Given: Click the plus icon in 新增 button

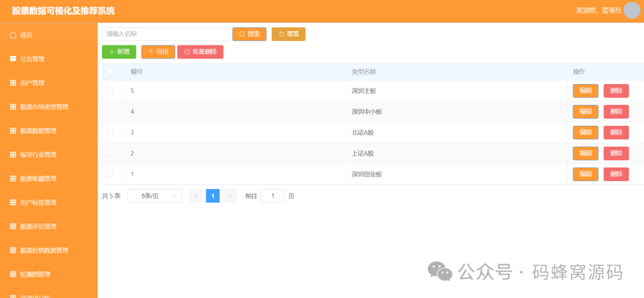Looking at the screenshot, I should (112, 52).
